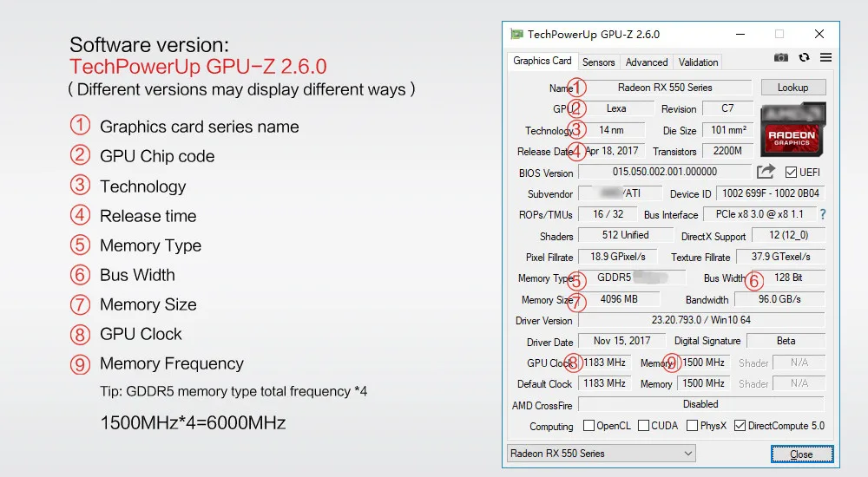Toggle the UEFI checkbox
868x477 pixels.
click(x=791, y=172)
